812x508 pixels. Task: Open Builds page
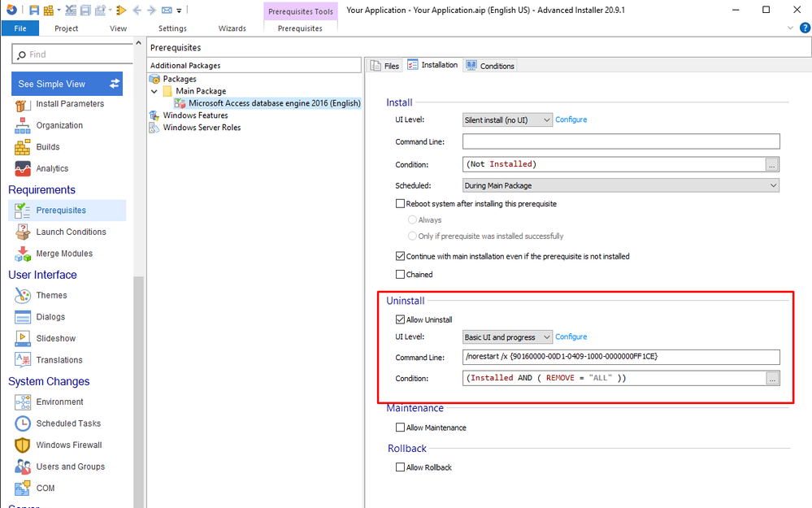(x=48, y=147)
